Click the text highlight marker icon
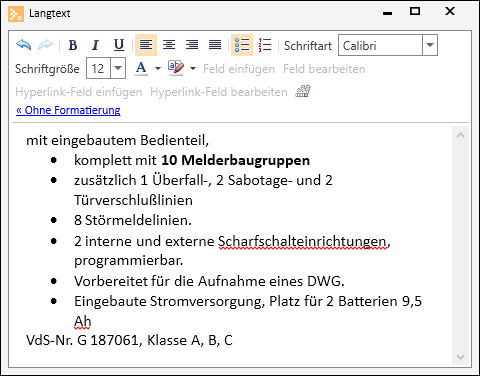 point(176,68)
